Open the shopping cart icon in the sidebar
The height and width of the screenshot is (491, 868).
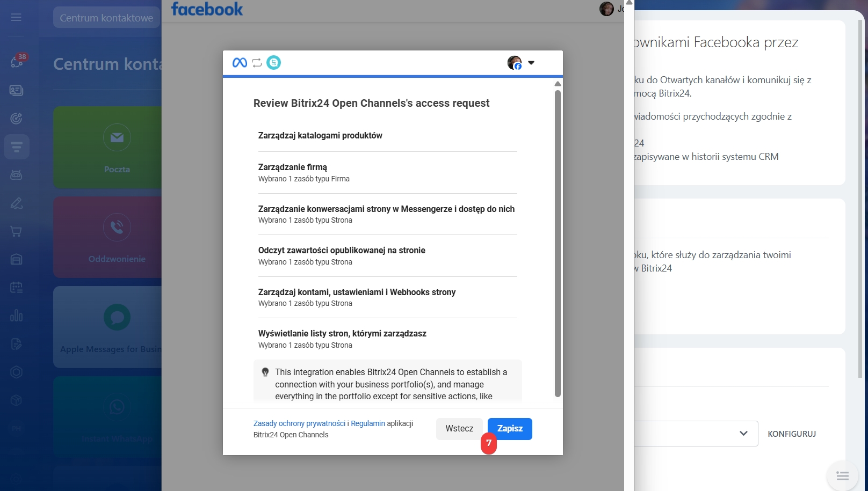tap(16, 231)
